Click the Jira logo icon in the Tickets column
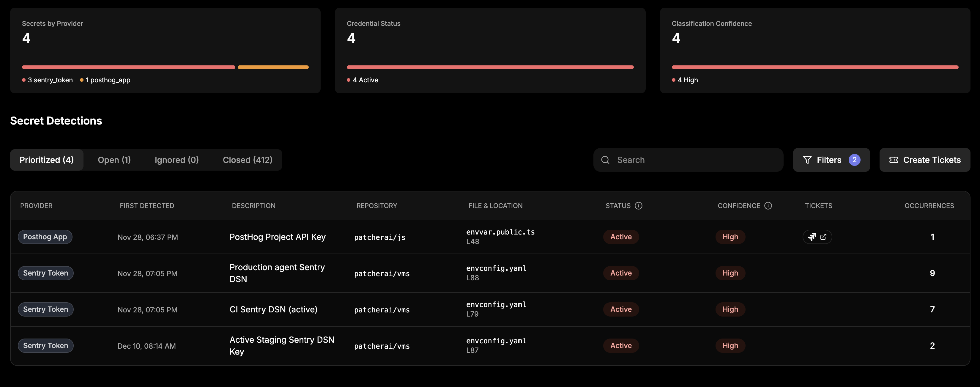Screen dimensions: 980x387 click(812, 237)
